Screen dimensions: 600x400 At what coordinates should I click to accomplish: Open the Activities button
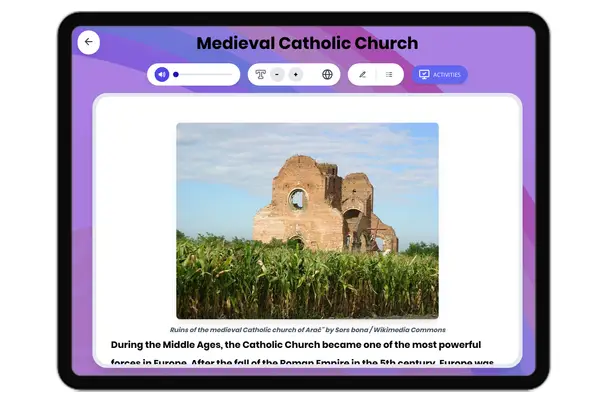pyautogui.click(x=440, y=74)
